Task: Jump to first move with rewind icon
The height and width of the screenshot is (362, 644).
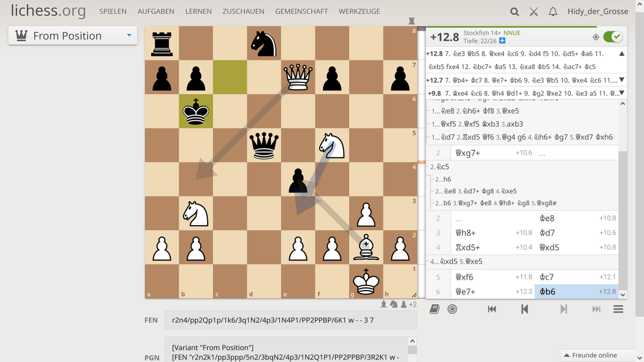Action: (492, 309)
